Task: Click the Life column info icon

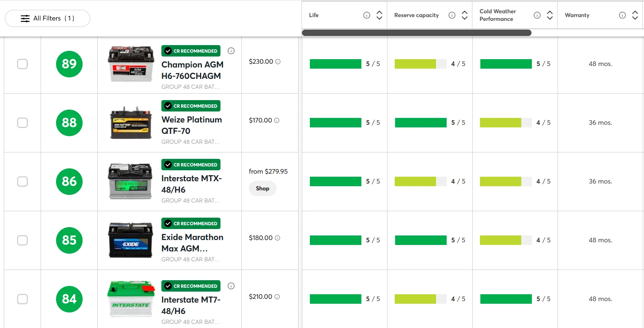Action: 367,15
